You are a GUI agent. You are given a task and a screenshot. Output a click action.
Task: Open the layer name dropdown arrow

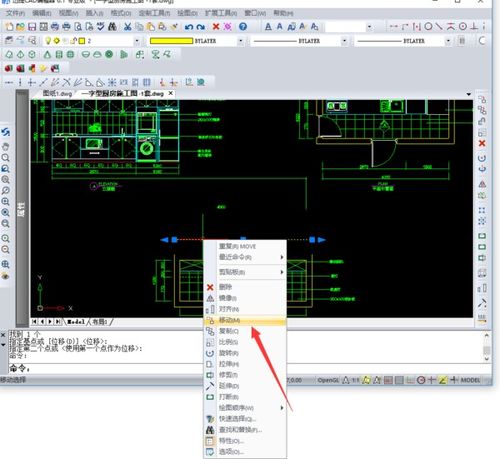pyautogui.click(x=137, y=41)
